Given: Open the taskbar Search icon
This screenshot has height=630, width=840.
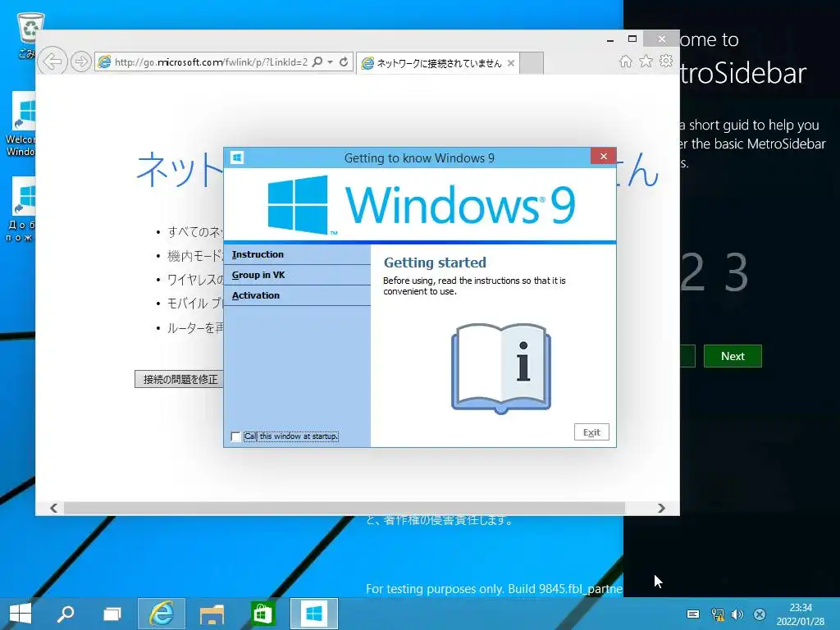Looking at the screenshot, I should (x=66, y=614).
